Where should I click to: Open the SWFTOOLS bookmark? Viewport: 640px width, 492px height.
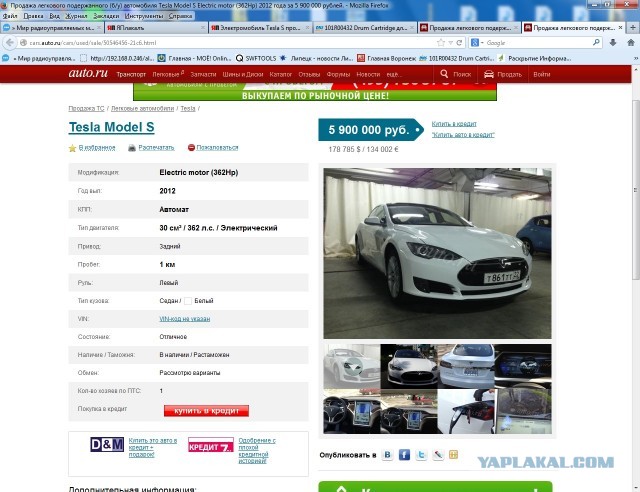[256, 58]
